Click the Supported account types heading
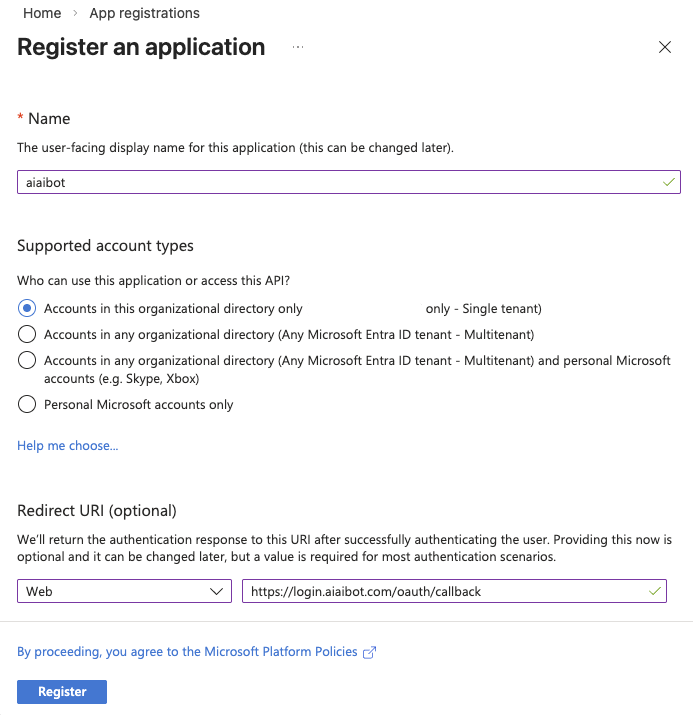 coord(105,246)
